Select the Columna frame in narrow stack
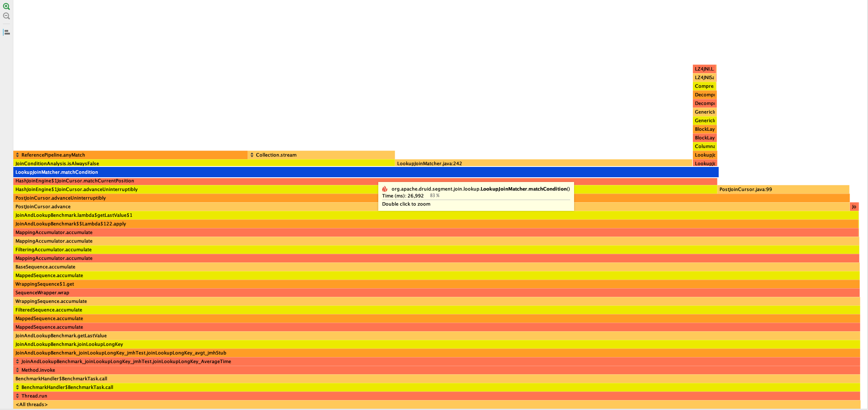The width and height of the screenshot is (868, 410). [704, 146]
